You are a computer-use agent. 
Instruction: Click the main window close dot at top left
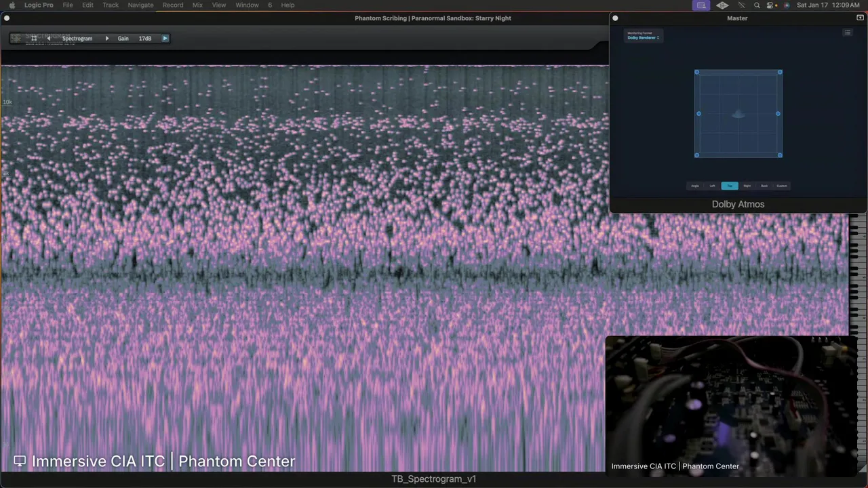click(x=6, y=18)
